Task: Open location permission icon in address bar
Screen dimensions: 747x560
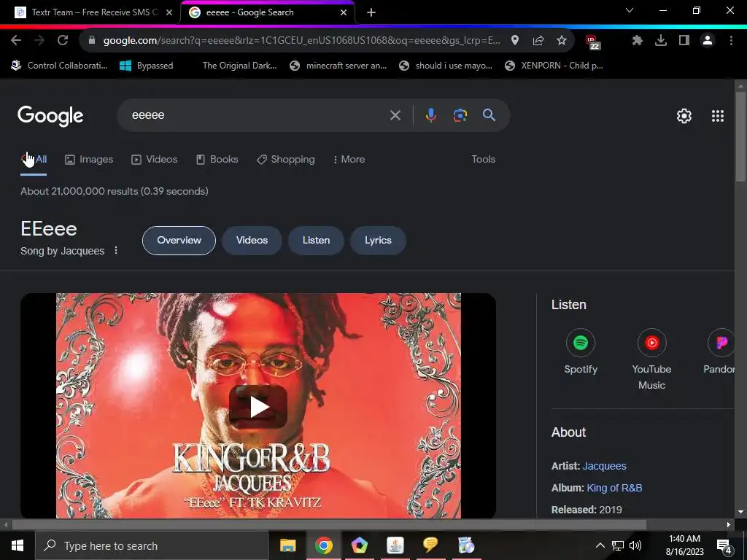Action: pyautogui.click(x=514, y=41)
